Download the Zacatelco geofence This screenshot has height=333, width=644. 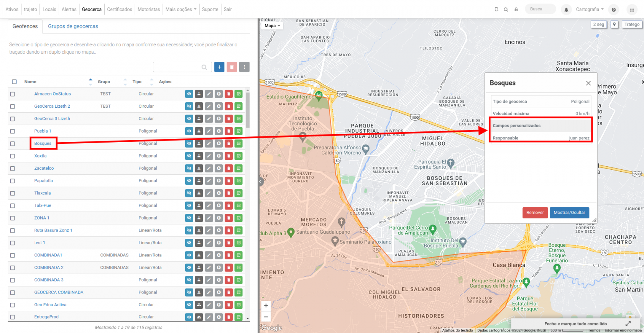[x=219, y=168]
